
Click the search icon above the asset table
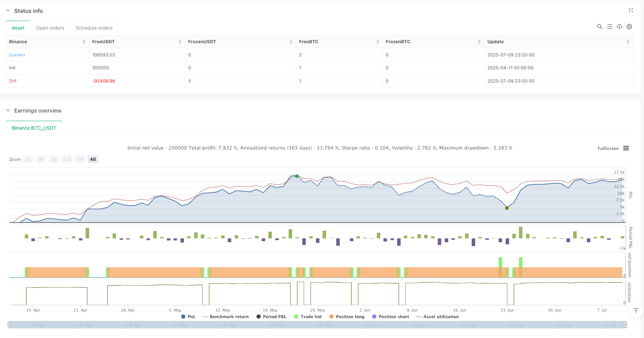point(599,26)
